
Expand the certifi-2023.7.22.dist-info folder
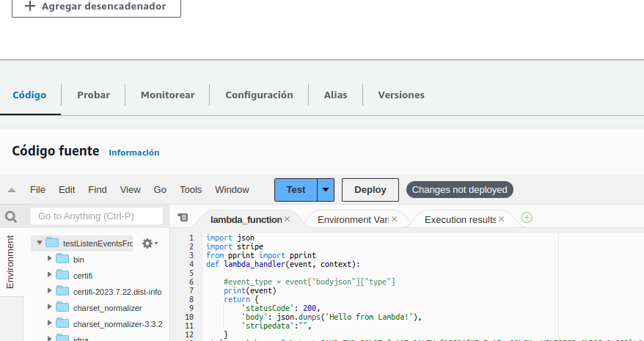click(x=50, y=290)
